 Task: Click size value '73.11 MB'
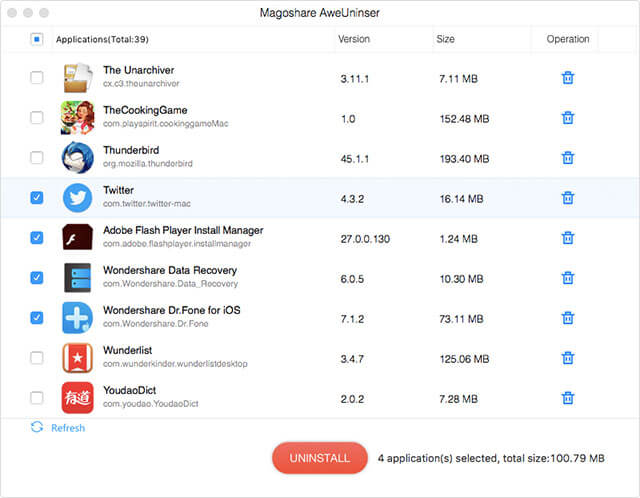pos(461,319)
